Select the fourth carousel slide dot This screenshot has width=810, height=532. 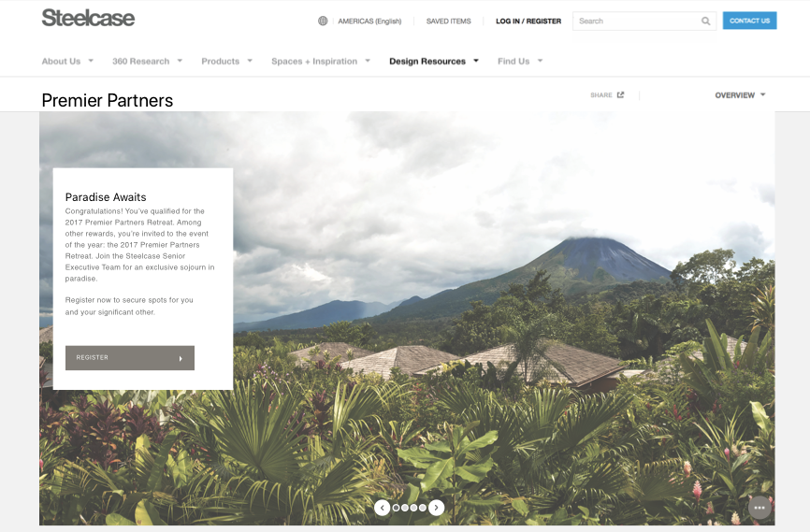tap(423, 509)
